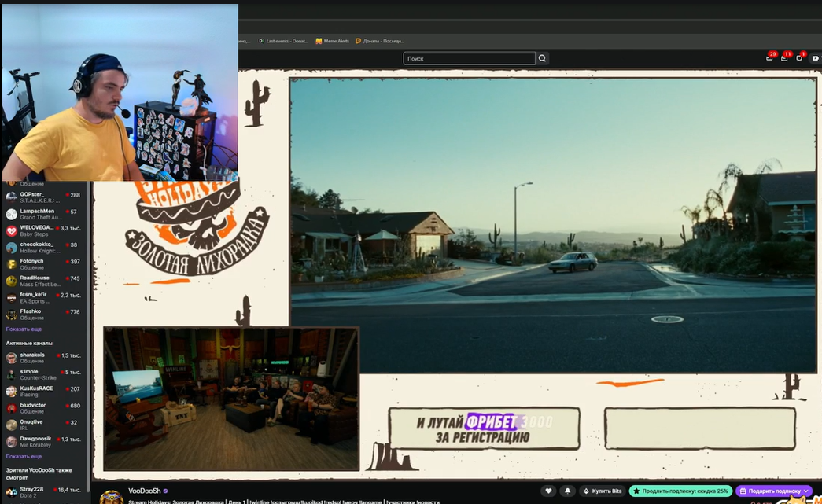Screen dimensions: 822x504
Task: Open notifications icon with badge 29
Action: (x=769, y=57)
